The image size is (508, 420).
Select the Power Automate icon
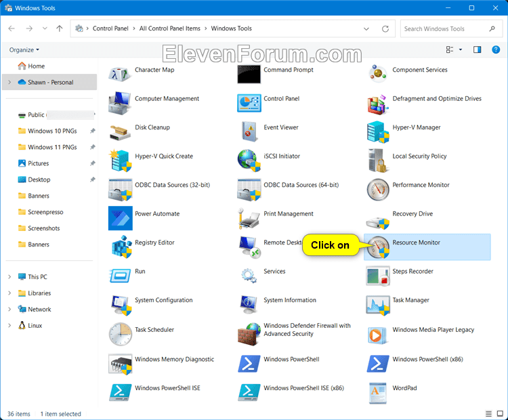tap(120, 218)
